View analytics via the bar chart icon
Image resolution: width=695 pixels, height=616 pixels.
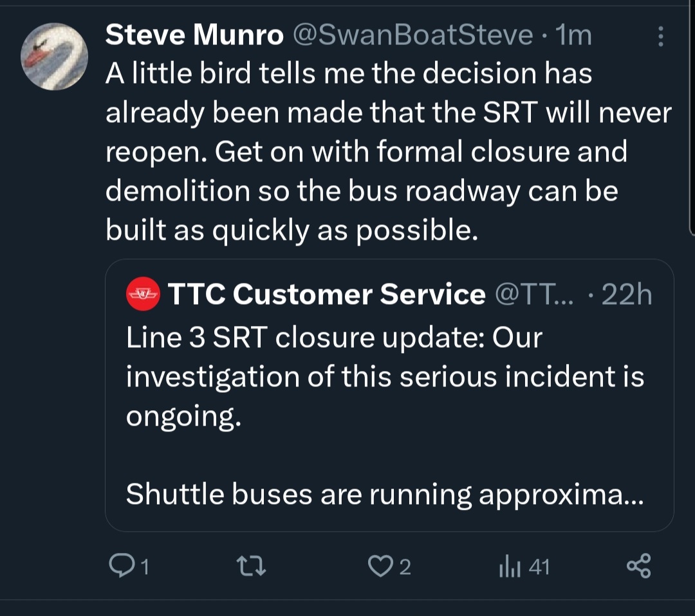tap(506, 566)
